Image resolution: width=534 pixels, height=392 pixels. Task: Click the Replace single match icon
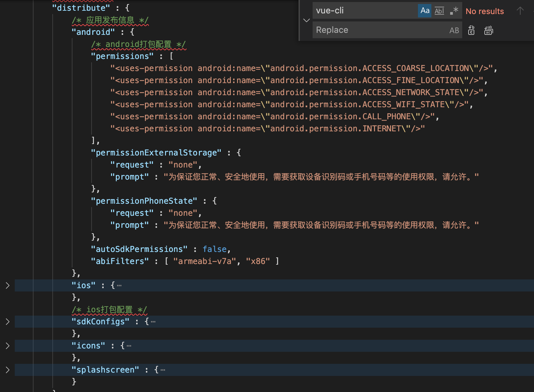tap(471, 30)
